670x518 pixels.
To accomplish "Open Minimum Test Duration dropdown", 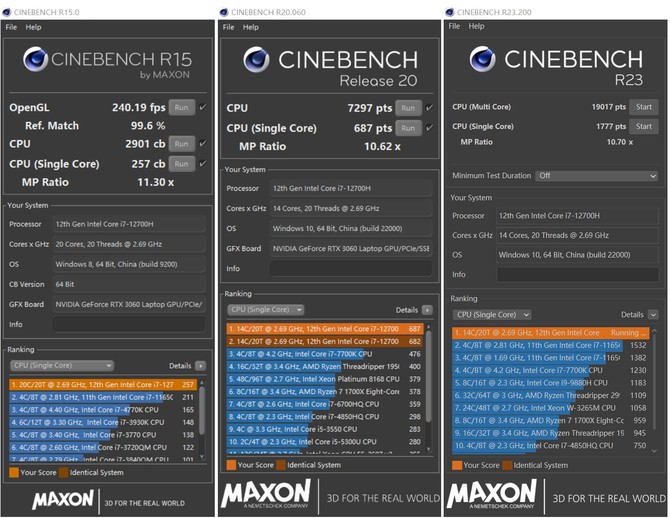I will pyautogui.click(x=597, y=176).
